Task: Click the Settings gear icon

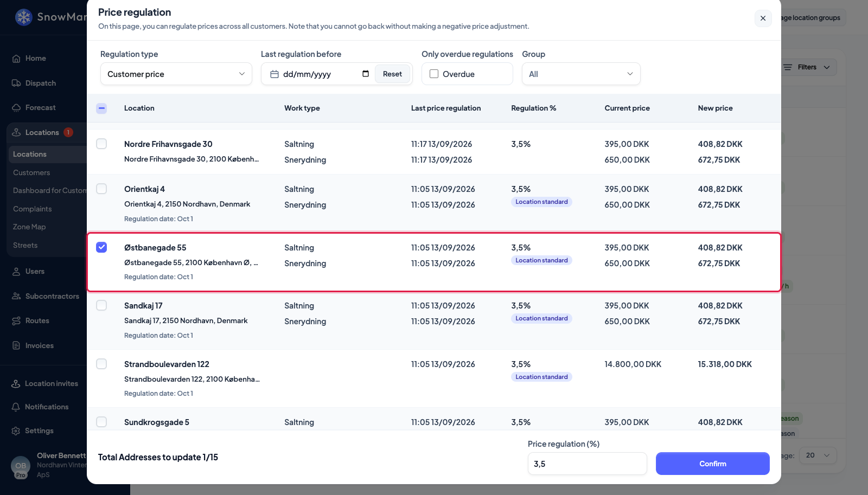Action: coord(16,431)
